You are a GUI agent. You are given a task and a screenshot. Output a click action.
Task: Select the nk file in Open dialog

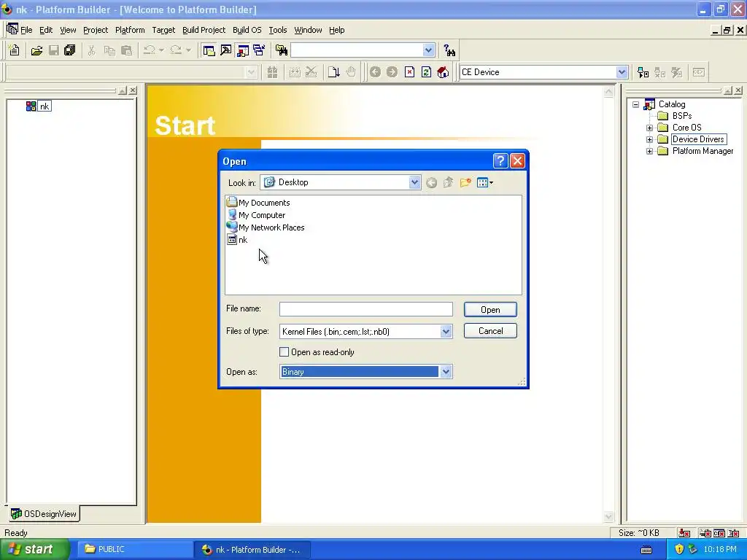click(x=237, y=239)
